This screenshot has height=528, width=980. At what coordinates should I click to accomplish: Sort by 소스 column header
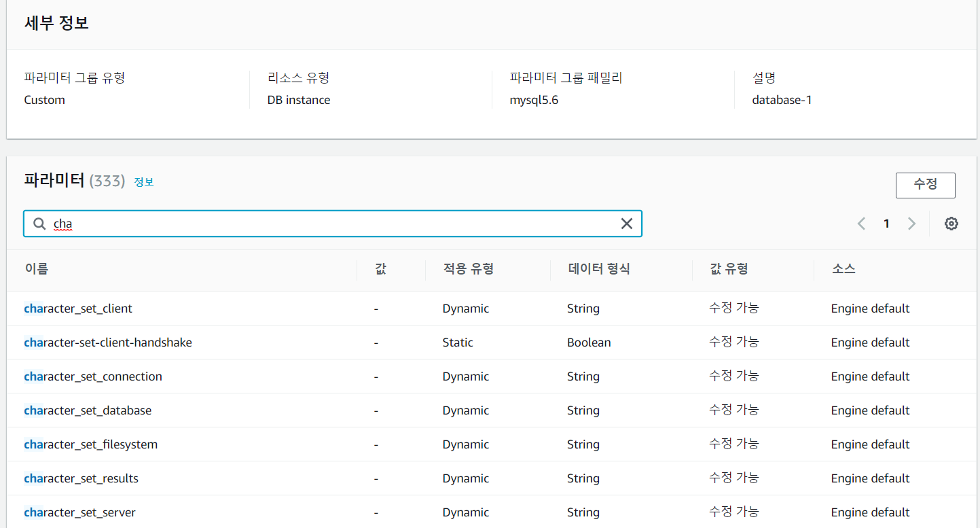pos(843,269)
